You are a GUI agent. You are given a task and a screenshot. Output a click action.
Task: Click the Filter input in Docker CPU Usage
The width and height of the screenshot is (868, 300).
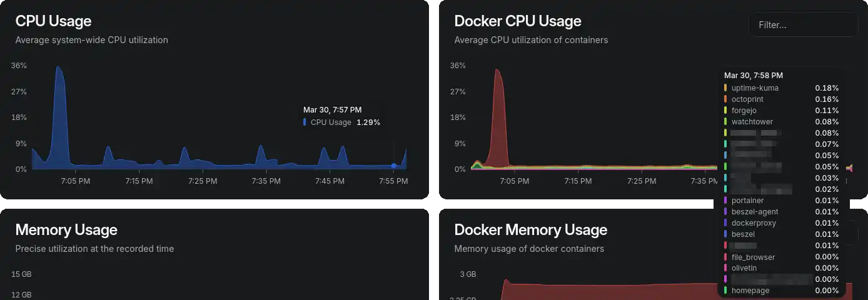(x=803, y=25)
